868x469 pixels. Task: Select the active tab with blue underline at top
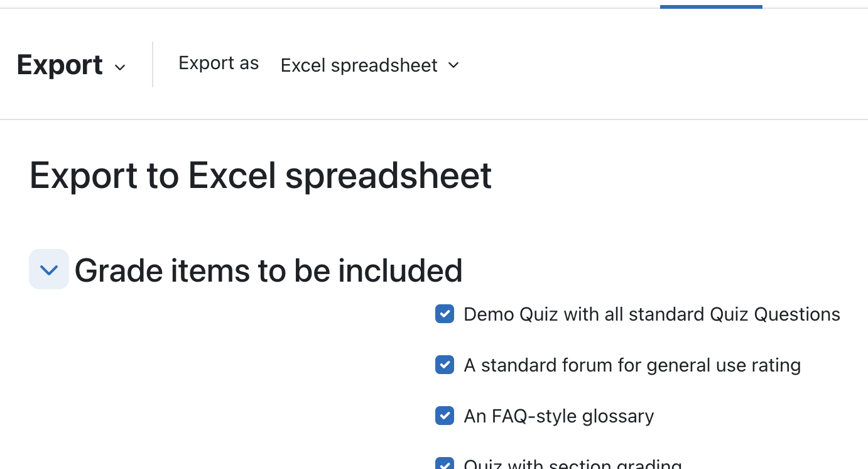click(711, 4)
